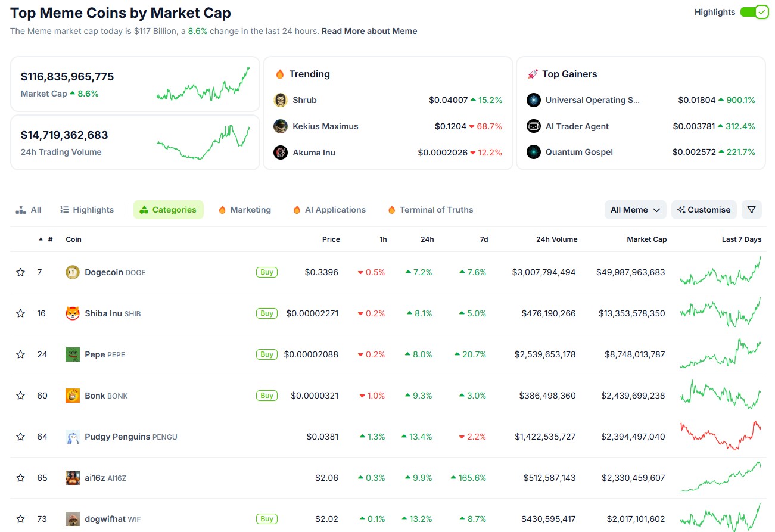
Task: Click the red Pudgy Penguins 7-day sparkline
Action: [x=721, y=435]
